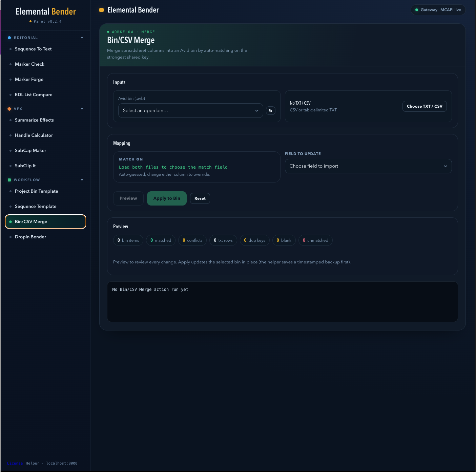The width and height of the screenshot is (476, 472).
Task: Click the Elemental Bender sidebar logo
Action: tap(46, 12)
